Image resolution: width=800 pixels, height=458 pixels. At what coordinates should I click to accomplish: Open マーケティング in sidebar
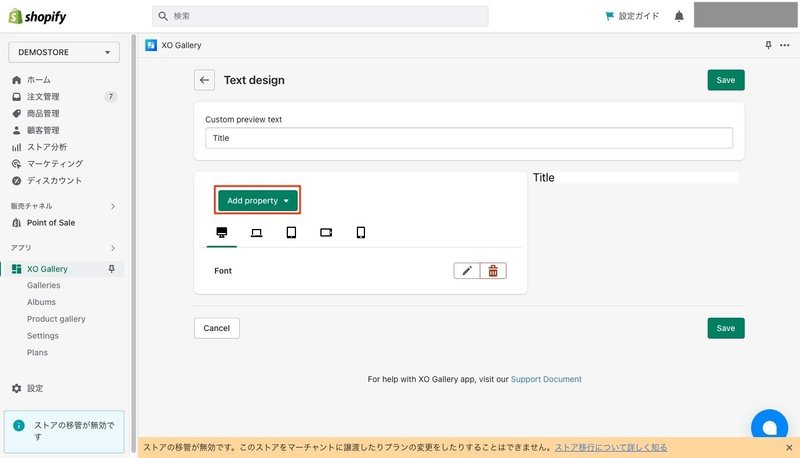(x=55, y=164)
